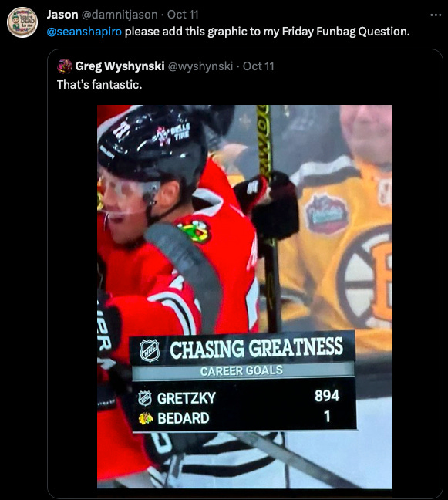This screenshot has height=500, width=448.
Task: Click the Blackhawks crest on the red jersey shoulder
Action: pos(194,231)
